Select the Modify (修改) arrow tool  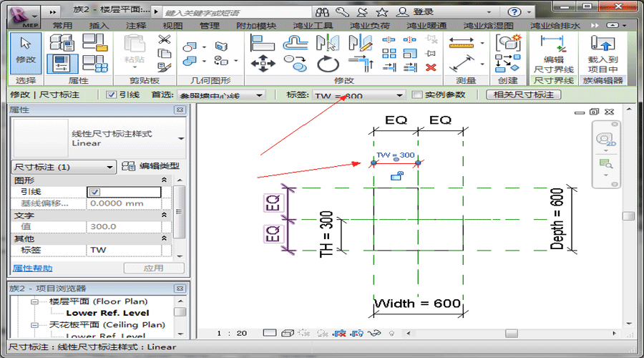point(26,50)
